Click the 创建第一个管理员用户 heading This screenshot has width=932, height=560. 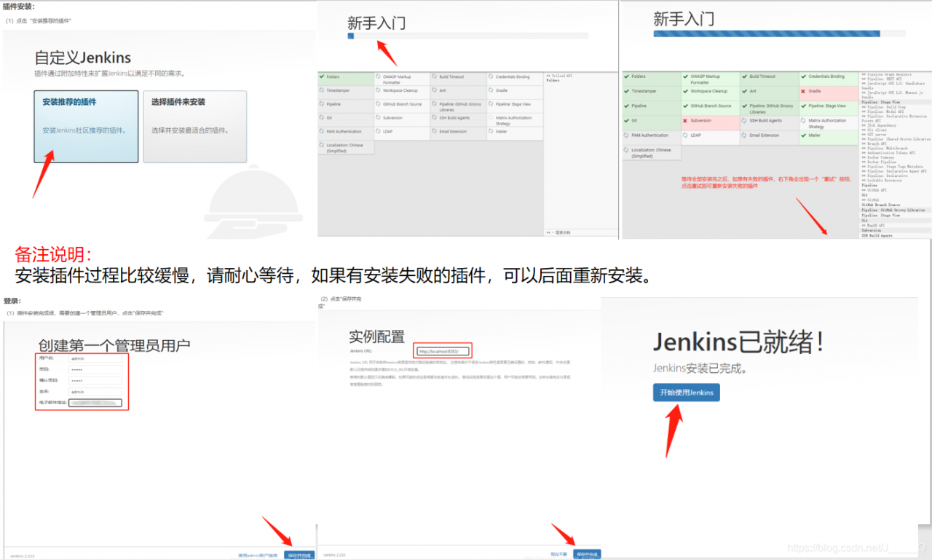coord(114,344)
